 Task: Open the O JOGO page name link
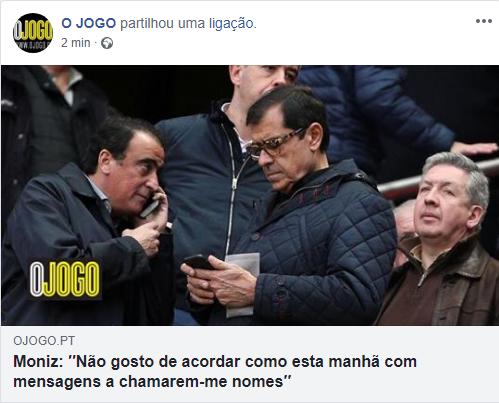point(89,23)
